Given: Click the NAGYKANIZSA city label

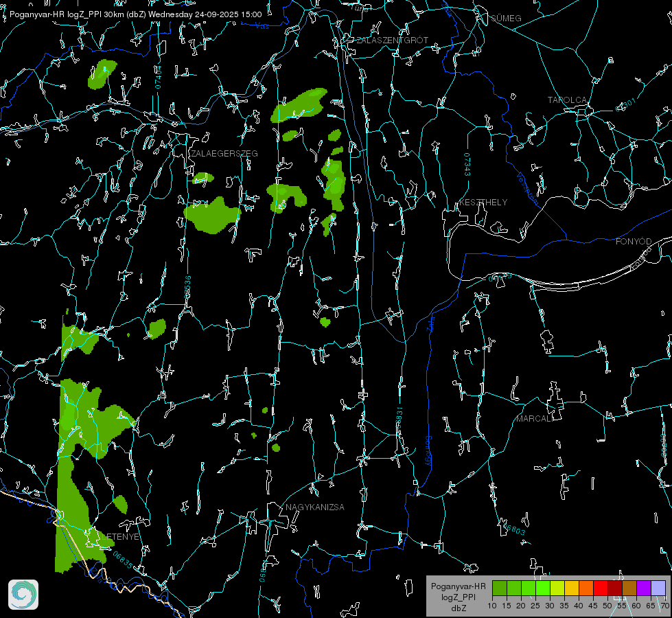Looking at the screenshot, I should pyautogui.click(x=315, y=507).
